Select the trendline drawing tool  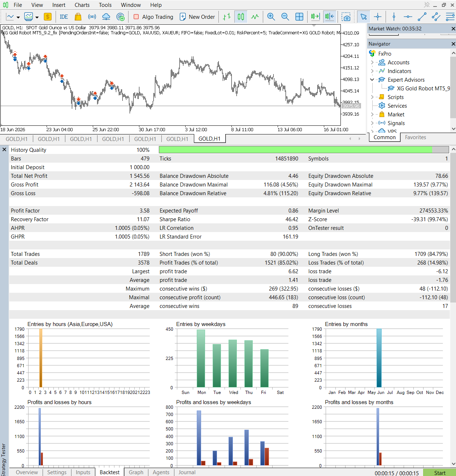click(x=422, y=17)
